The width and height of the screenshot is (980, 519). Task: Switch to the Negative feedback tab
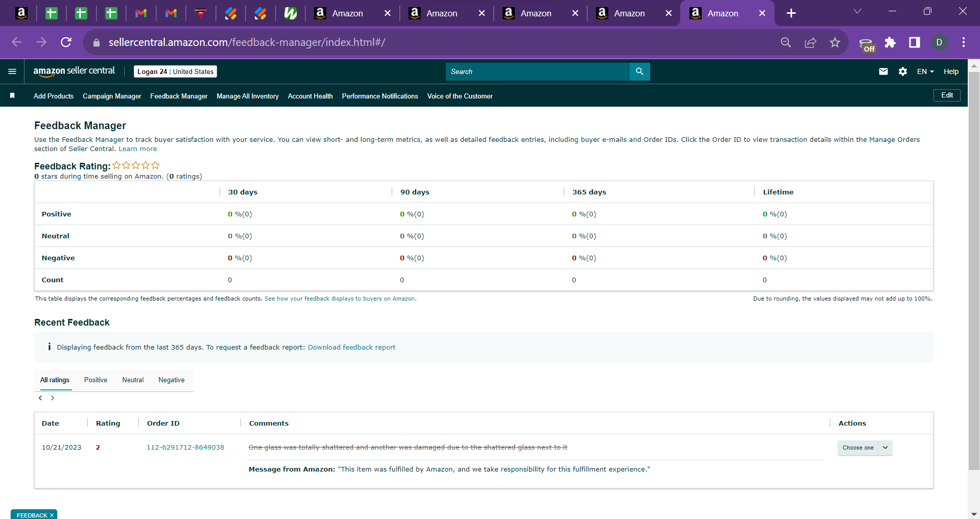click(172, 380)
